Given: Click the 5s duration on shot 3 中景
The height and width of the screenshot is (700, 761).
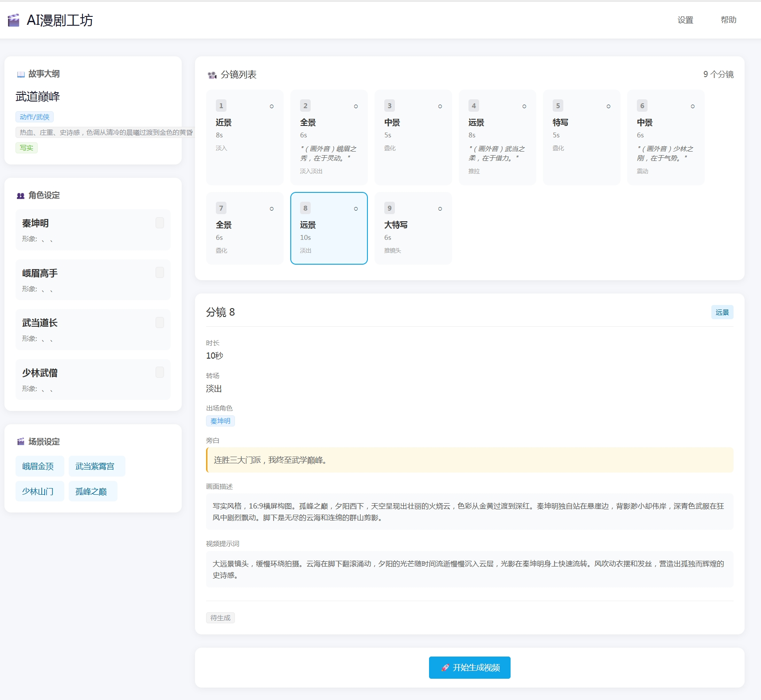Looking at the screenshot, I should coord(388,135).
